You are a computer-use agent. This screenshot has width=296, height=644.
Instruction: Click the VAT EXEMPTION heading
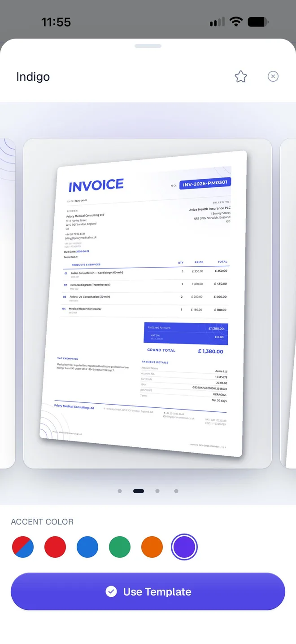pos(68,359)
